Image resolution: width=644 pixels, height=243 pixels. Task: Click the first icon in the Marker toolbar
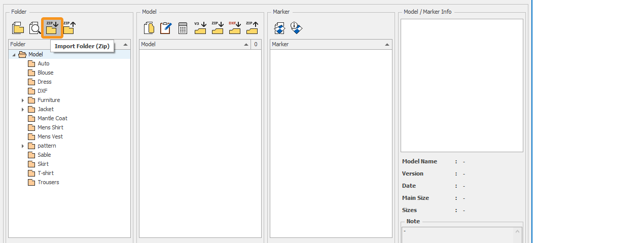coord(279,28)
